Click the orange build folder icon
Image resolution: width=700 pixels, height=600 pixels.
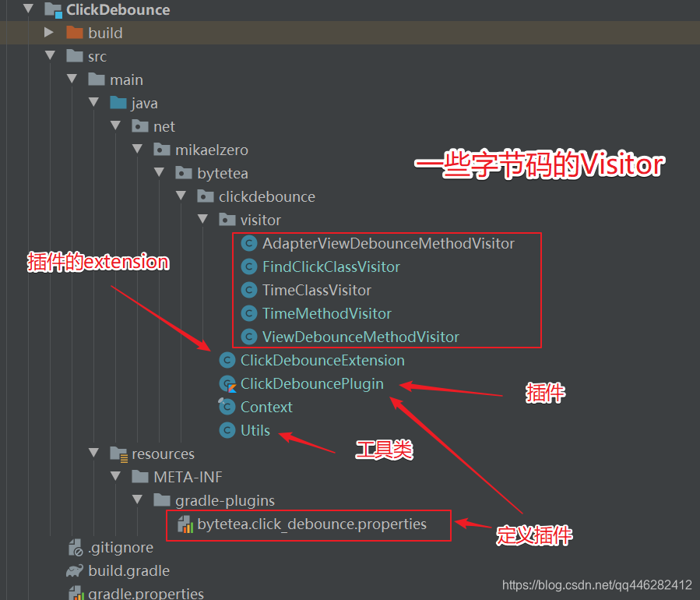pos(75,33)
